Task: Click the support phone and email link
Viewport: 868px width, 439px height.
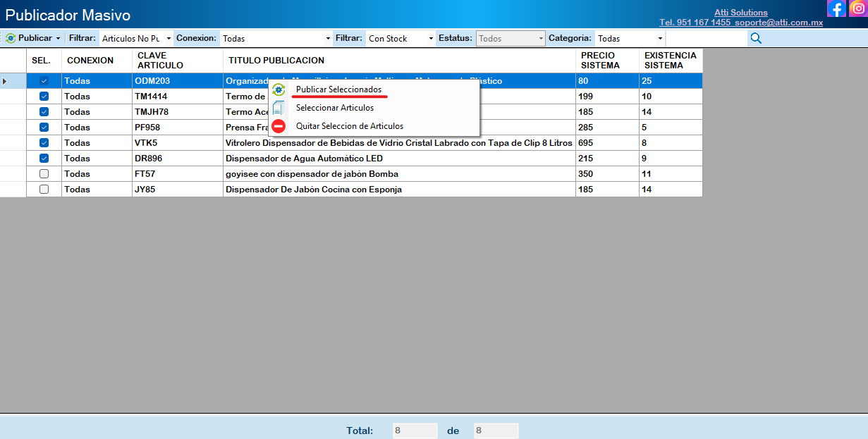Action: click(x=740, y=23)
